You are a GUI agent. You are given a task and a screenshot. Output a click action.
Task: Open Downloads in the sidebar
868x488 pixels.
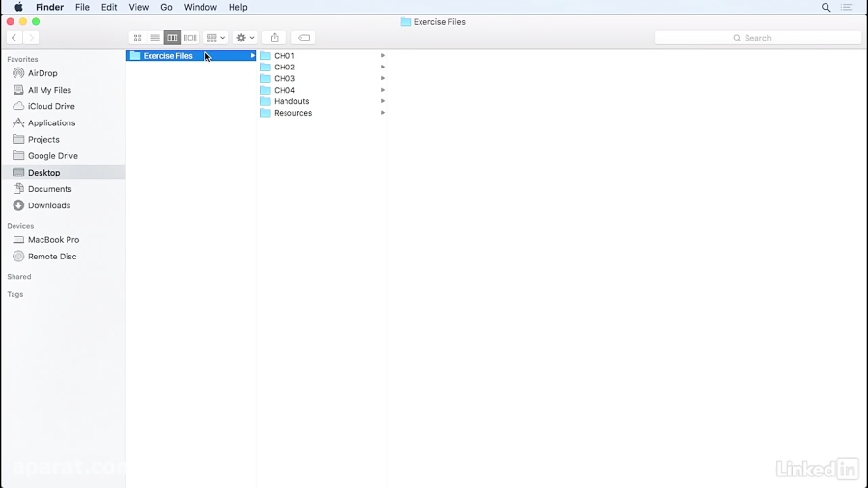(48, 205)
